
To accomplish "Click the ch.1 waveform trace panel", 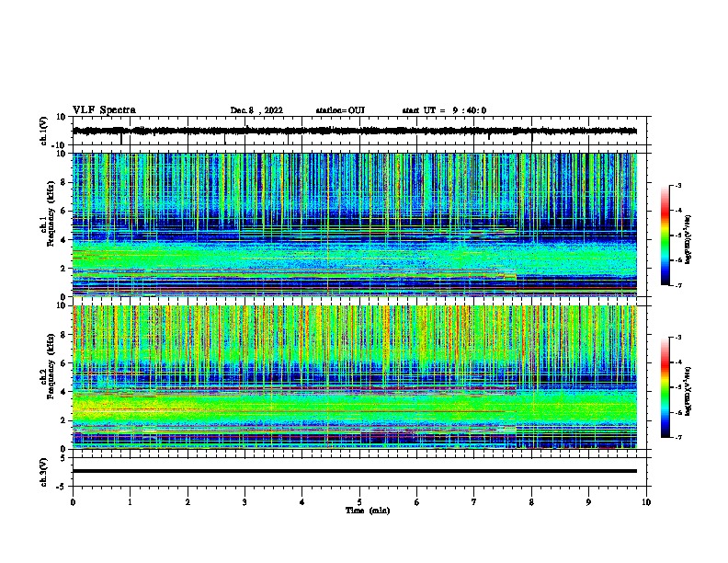I will point(359,131).
